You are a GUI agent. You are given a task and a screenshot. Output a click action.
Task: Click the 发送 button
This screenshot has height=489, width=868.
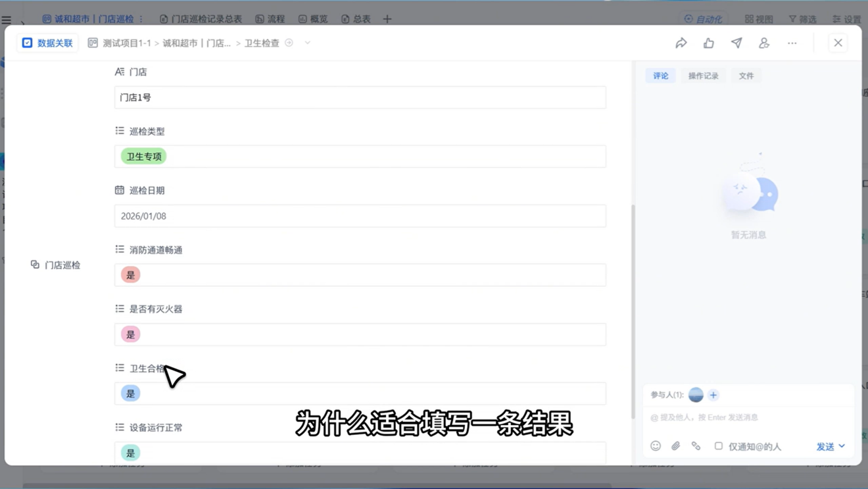(825, 446)
